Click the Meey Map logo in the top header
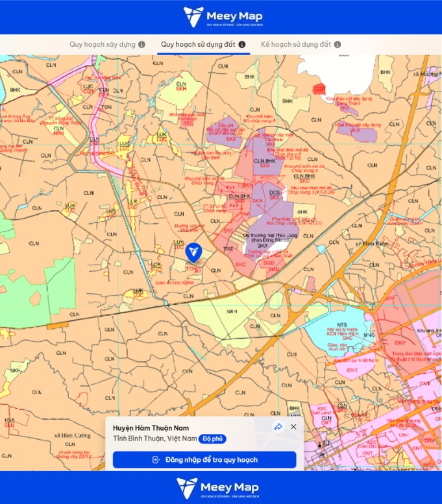The image size is (442, 504). pos(223,17)
